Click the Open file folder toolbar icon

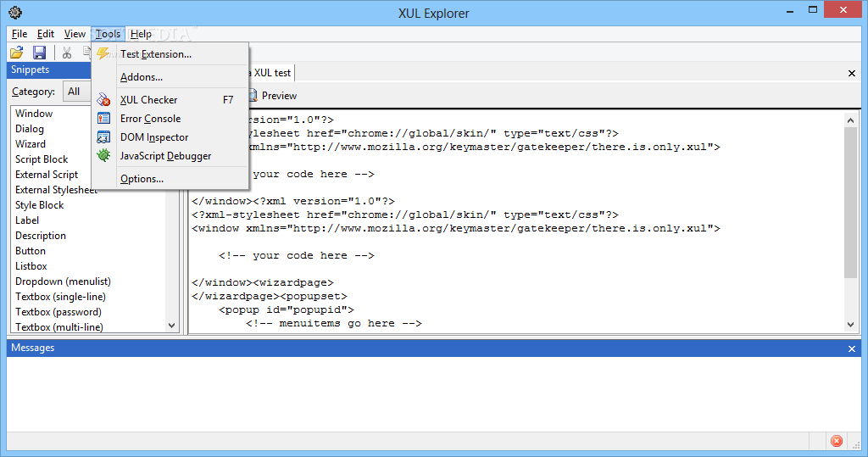[17, 53]
